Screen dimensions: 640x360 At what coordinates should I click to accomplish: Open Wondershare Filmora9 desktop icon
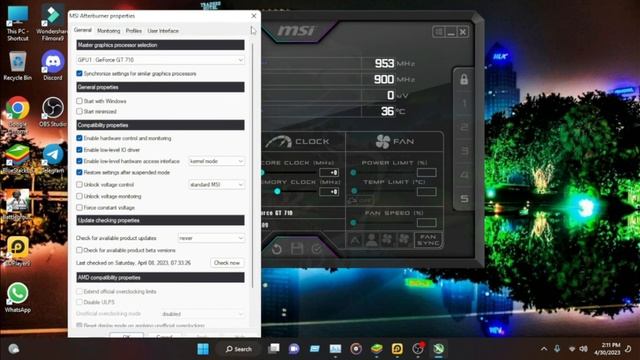click(x=52, y=23)
